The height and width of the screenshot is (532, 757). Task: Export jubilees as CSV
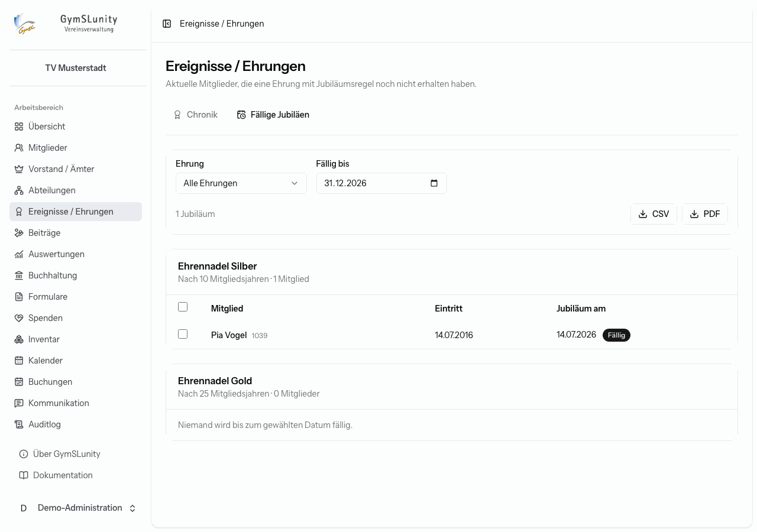[x=654, y=214]
